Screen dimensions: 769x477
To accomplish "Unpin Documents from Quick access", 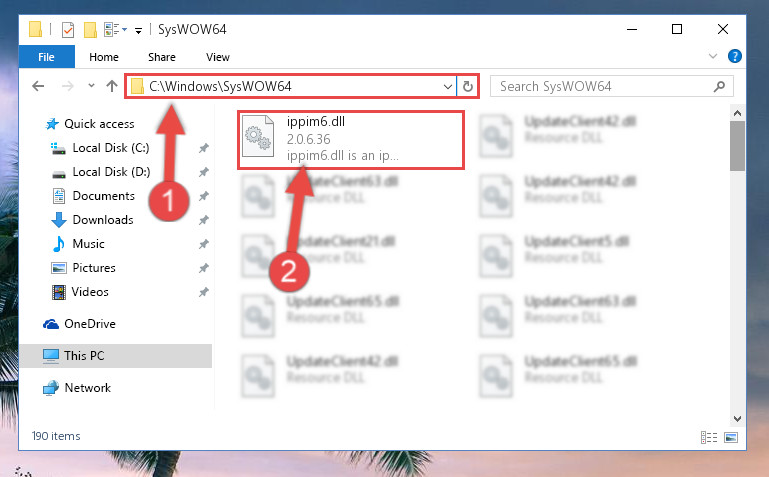I will pyautogui.click(x=204, y=196).
